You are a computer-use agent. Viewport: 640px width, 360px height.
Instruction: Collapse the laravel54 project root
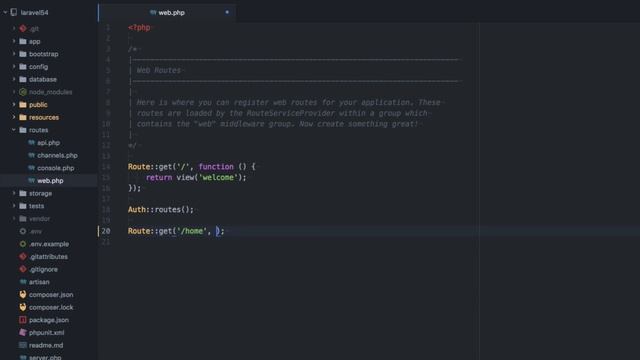point(5,12)
